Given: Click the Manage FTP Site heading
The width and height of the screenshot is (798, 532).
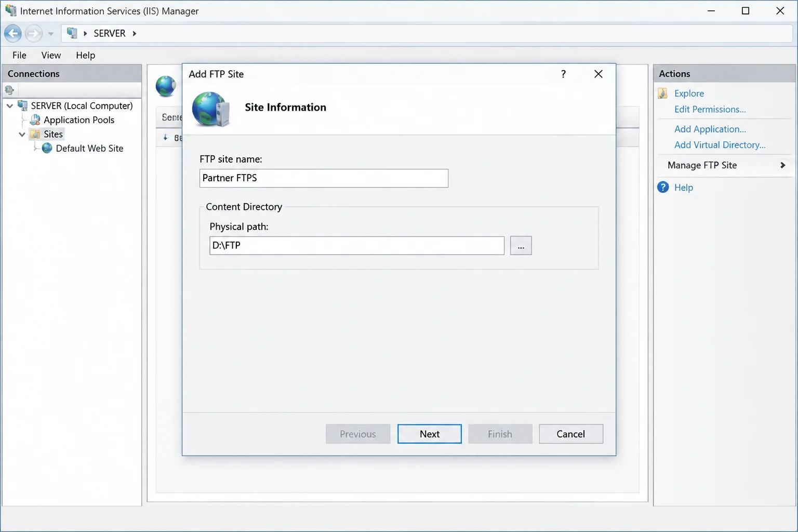Looking at the screenshot, I should pyautogui.click(x=702, y=165).
